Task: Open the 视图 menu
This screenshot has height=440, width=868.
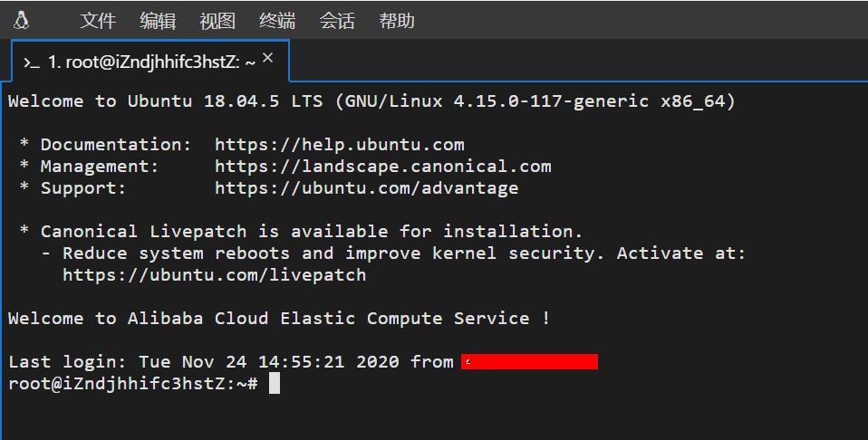Action: 217,21
